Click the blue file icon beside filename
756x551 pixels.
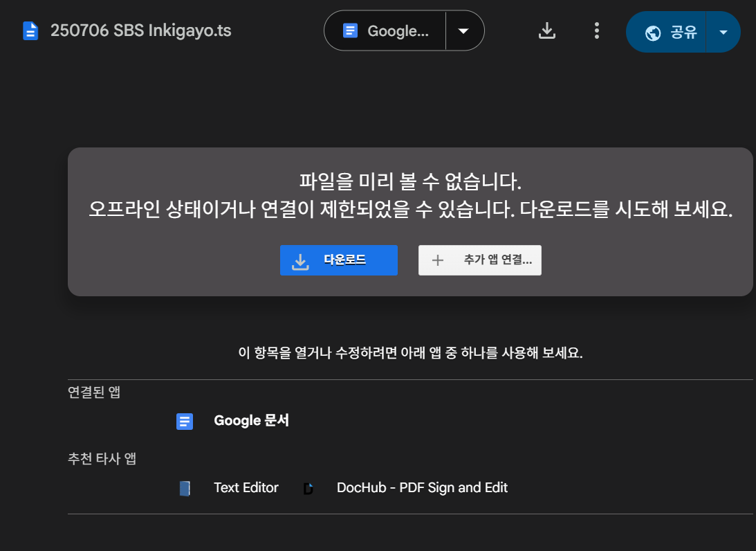30,31
